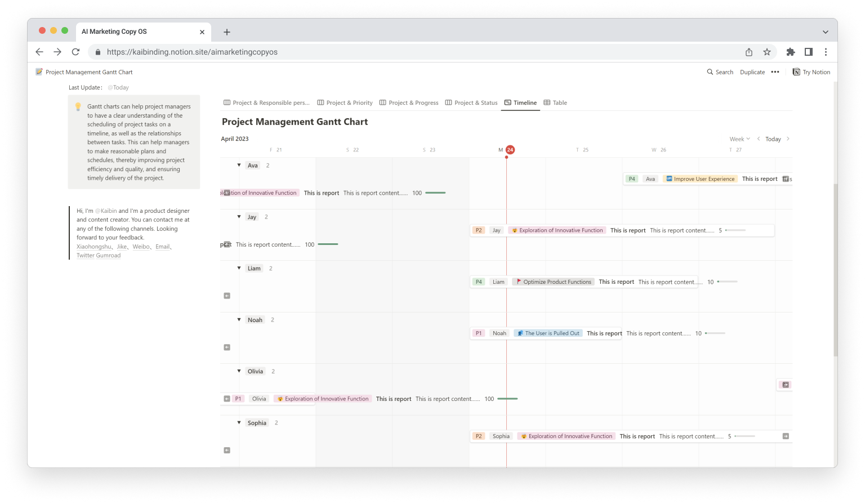Screen dimensions: 865x504
Task: Click Liam's progress bar at 10
Action: pyautogui.click(x=727, y=282)
